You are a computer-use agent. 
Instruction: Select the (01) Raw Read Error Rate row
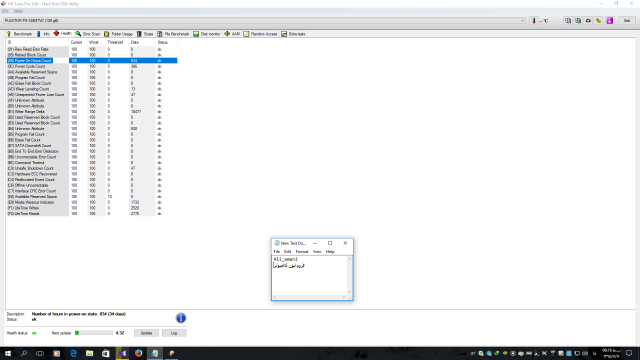point(92,49)
